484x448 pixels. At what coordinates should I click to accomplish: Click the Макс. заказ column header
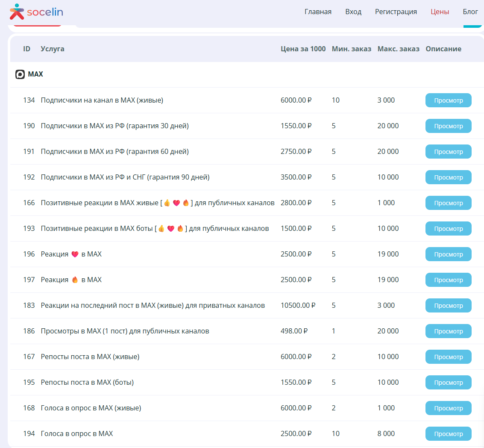click(399, 49)
